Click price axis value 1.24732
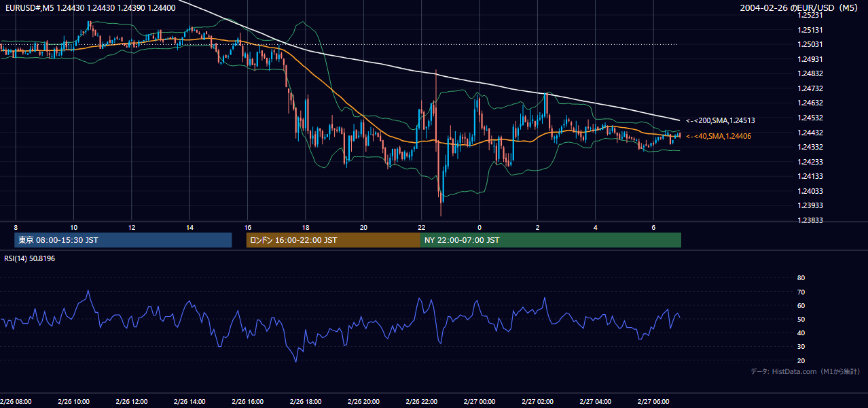 810,88
